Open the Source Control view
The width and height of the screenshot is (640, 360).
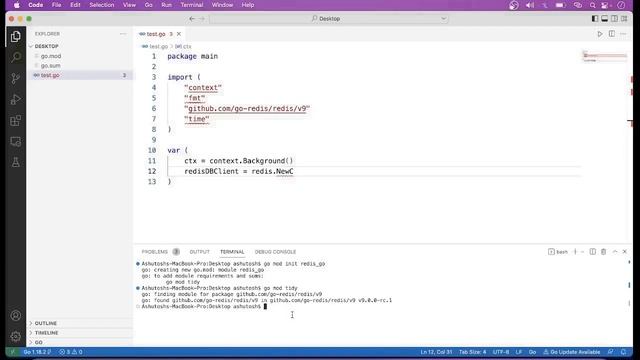pos(16,78)
